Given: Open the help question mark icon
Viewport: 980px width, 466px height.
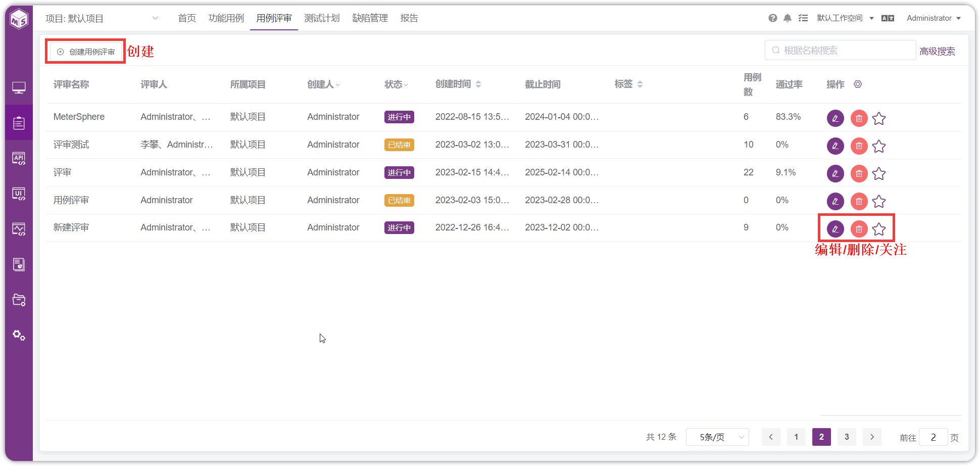Looking at the screenshot, I should point(773,18).
